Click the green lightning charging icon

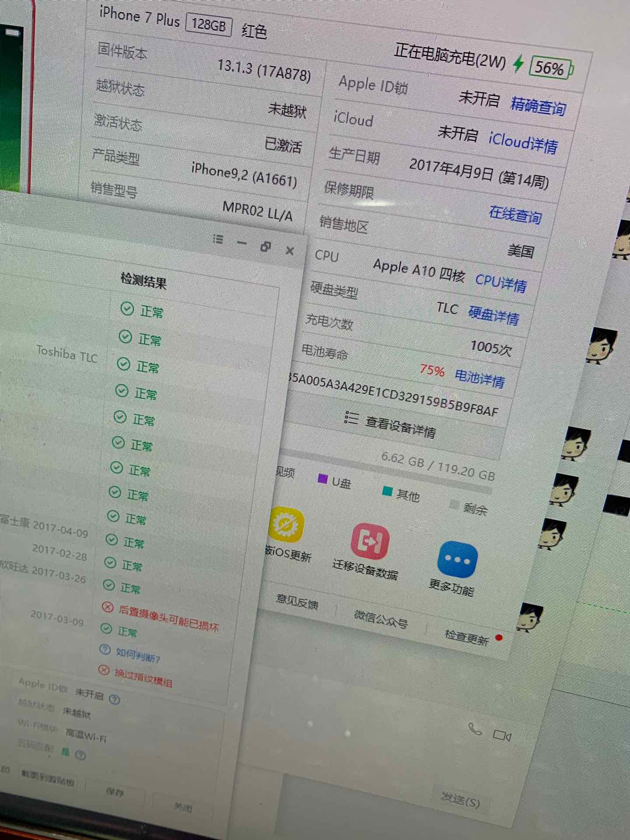click(x=518, y=63)
